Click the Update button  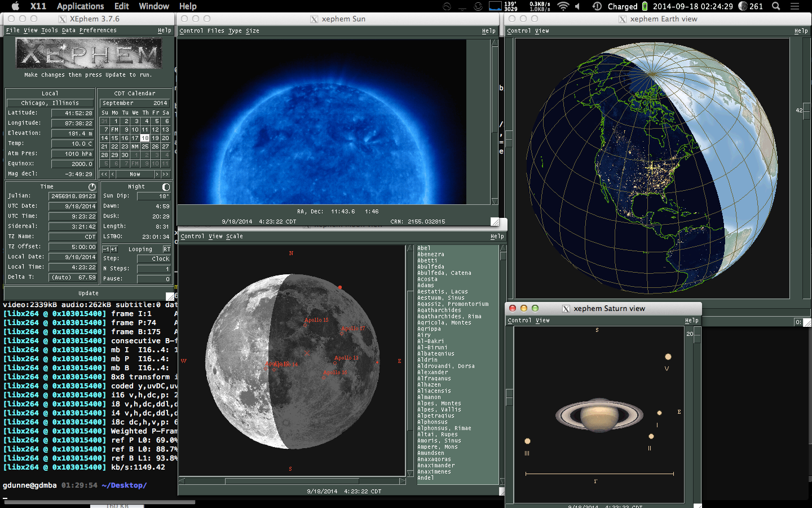89,294
